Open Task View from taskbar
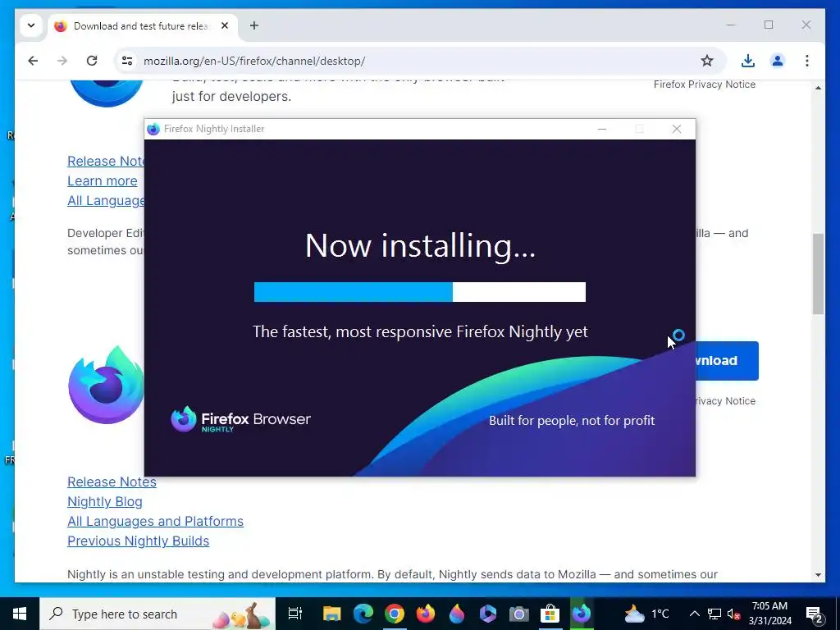Screen dimensions: 840x630 coord(295,614)
